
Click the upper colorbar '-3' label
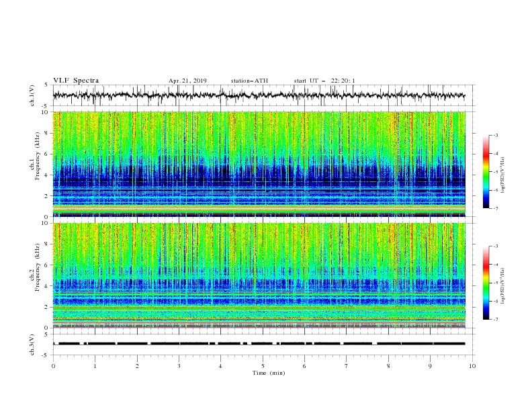(495, 135)
